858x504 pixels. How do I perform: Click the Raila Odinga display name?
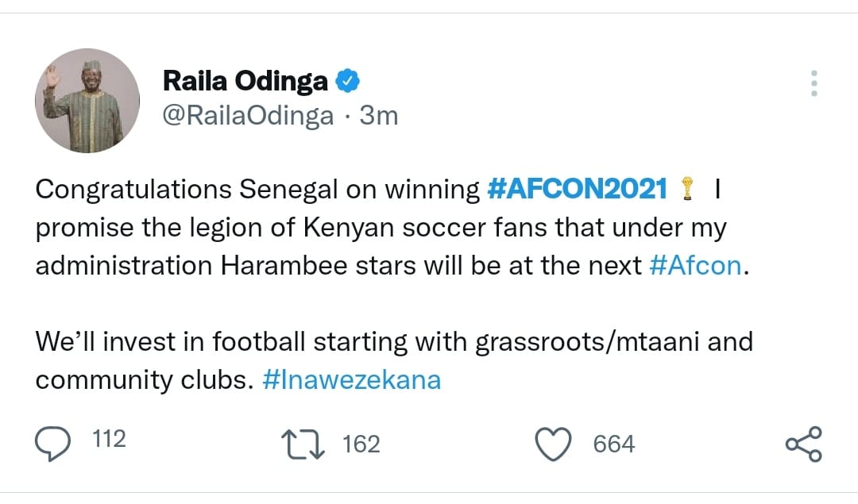245,80
